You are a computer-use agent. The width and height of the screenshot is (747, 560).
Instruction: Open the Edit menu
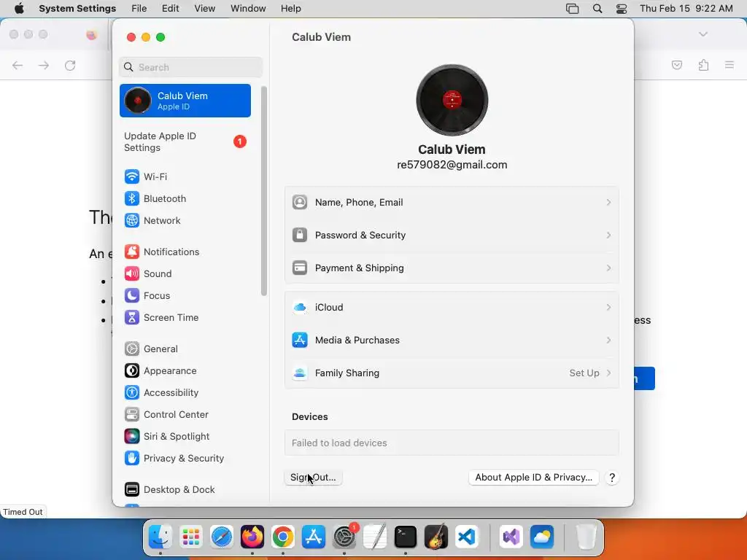tap(171, 9)
